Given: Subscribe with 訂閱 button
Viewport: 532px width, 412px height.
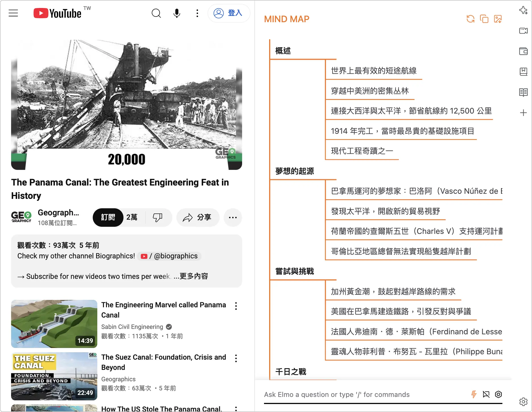Looking at the screenshot, I should pos(108,217).
